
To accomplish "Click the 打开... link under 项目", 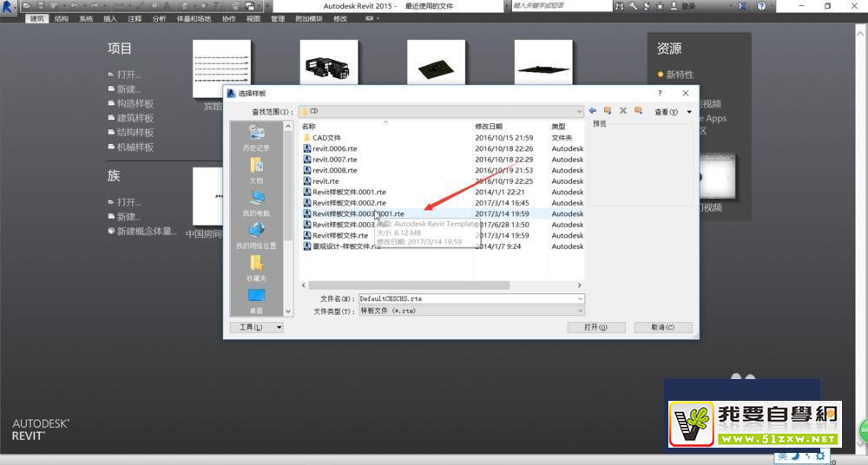I will click(x=128, y=75).
